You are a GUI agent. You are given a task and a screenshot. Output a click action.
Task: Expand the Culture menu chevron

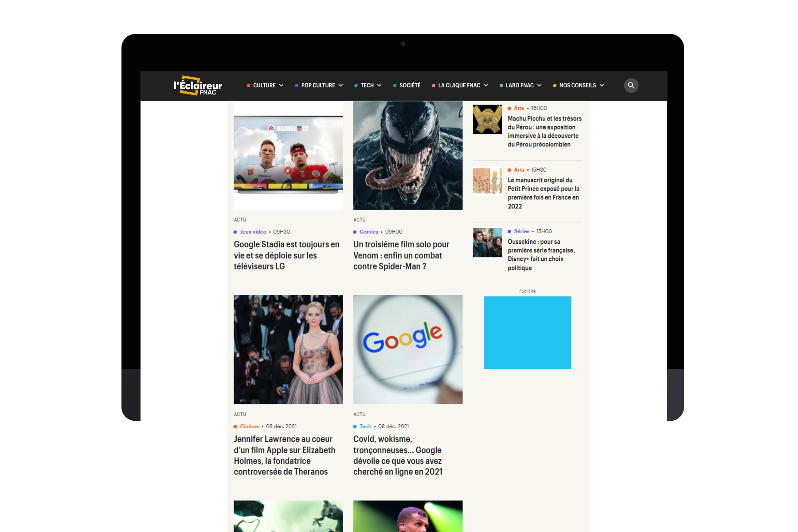pyautogui.click(x=281, y=86)
